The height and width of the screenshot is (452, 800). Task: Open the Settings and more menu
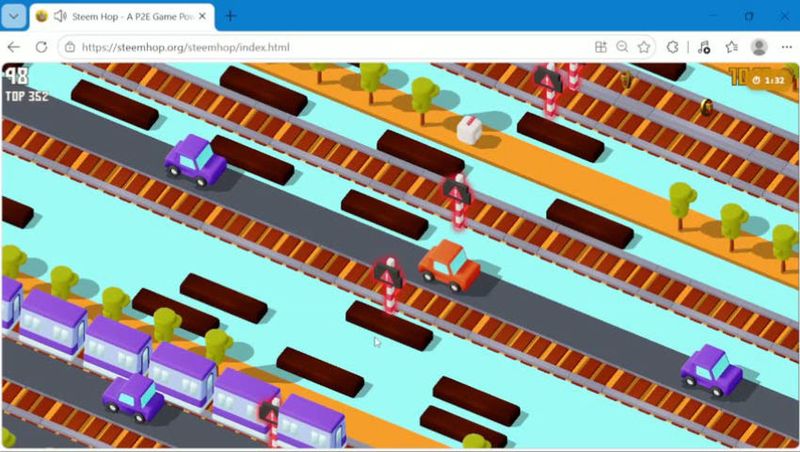coord(786,47)
